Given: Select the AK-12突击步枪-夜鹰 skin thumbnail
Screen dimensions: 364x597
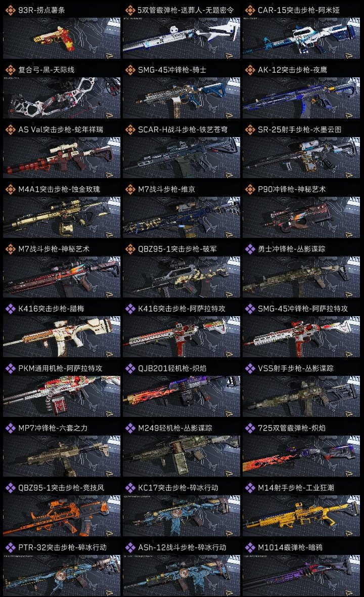Looking at the screenshot, I should (301, 98).
